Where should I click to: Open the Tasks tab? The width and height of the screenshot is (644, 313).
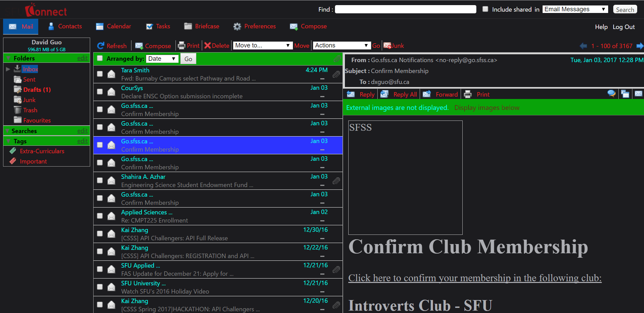(158, 26)
